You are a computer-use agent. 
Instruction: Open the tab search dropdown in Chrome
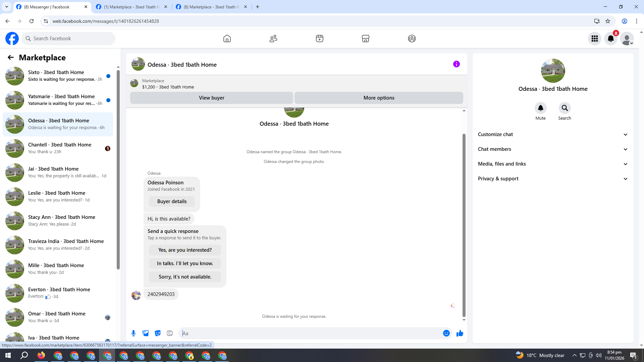coord(7,7)
